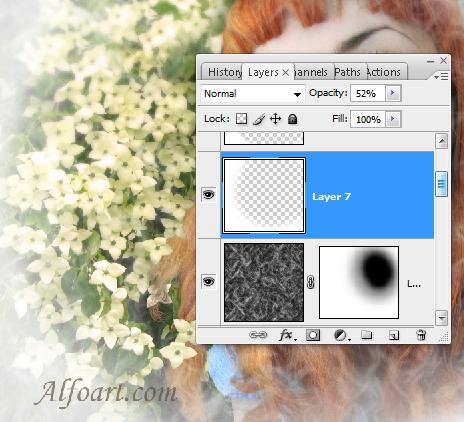
Task: Toggle lock transparent pixels
Action: [x=241, y=119]
